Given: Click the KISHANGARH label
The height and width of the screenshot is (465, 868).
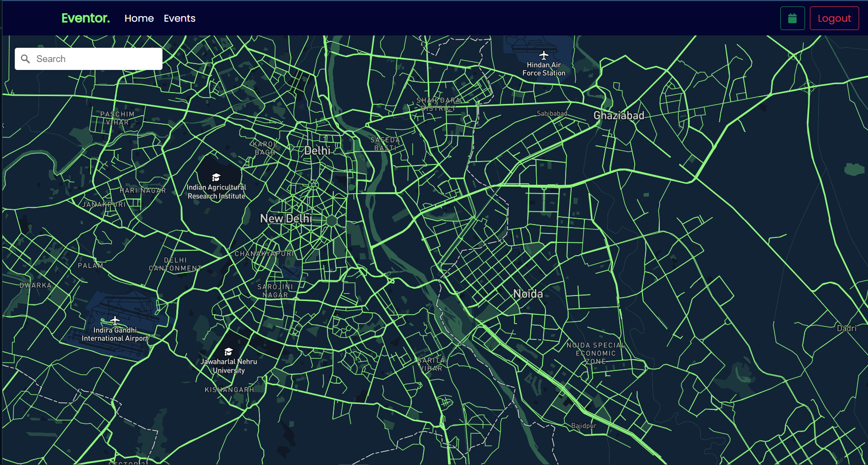Looking at the screenshot, I should [229, 390].
